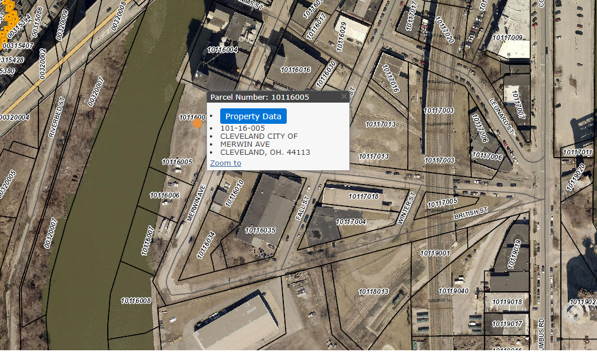597x364 pixels.
Task: Click parcel label 00320004
Action: click(x=14, y=118)
